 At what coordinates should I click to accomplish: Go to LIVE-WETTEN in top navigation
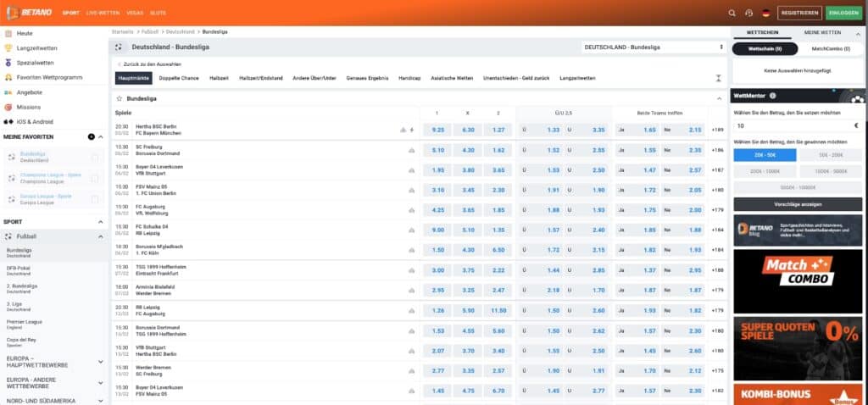coord(103,13)
